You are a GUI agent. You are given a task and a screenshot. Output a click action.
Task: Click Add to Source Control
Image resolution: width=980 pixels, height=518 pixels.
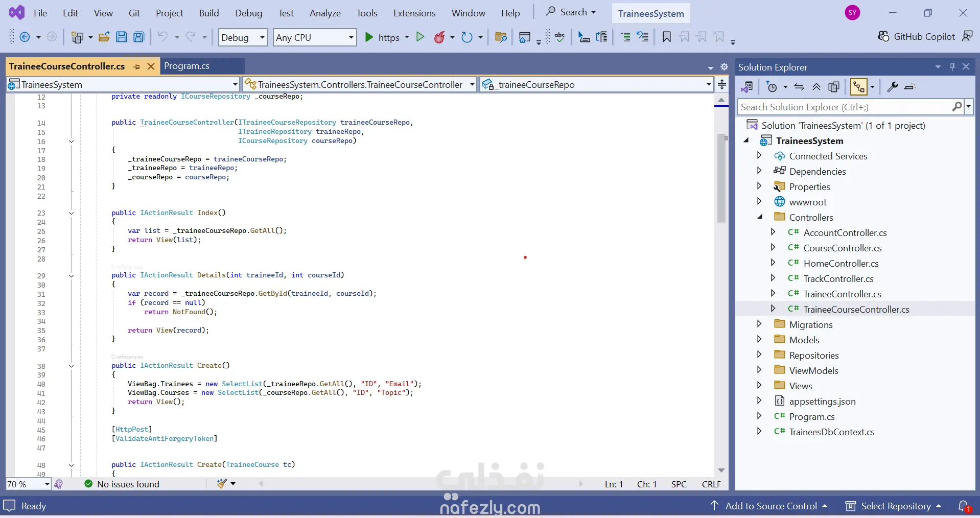(769, 506)
